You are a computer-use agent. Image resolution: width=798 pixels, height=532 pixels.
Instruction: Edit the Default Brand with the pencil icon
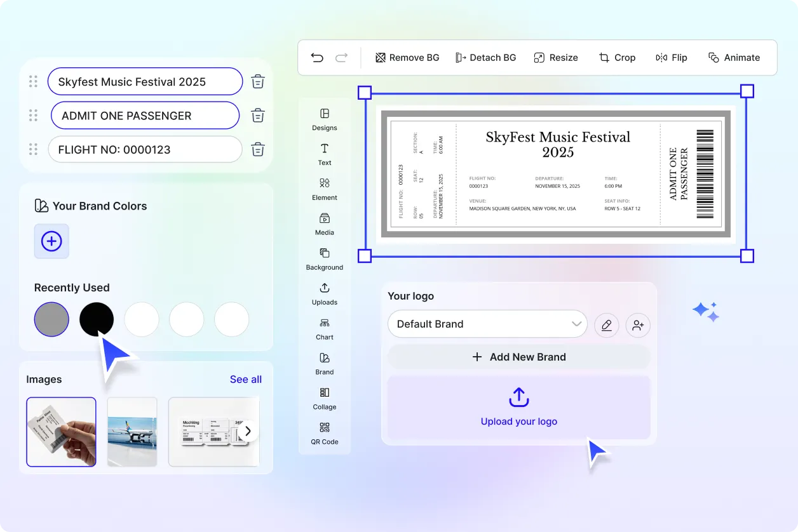point(606,325)
